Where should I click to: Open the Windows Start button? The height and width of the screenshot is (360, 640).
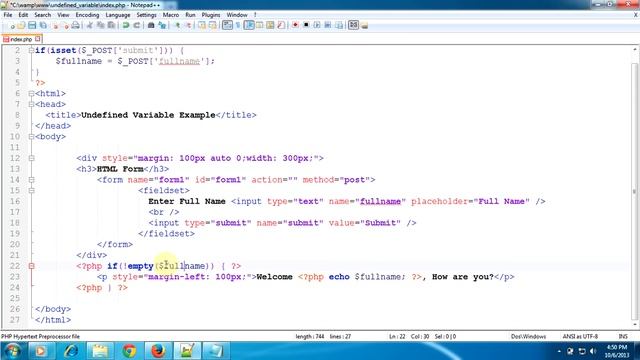pos(12,351)
